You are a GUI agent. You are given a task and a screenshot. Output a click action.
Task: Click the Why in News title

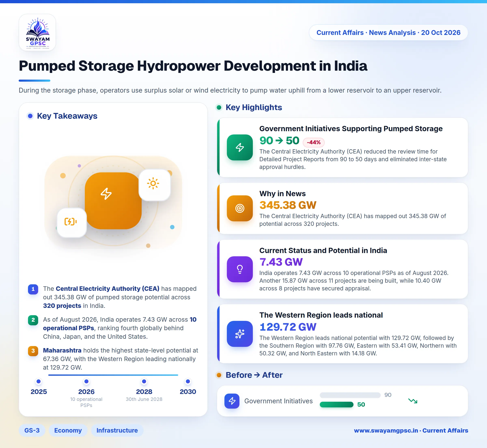pos(282,194)
